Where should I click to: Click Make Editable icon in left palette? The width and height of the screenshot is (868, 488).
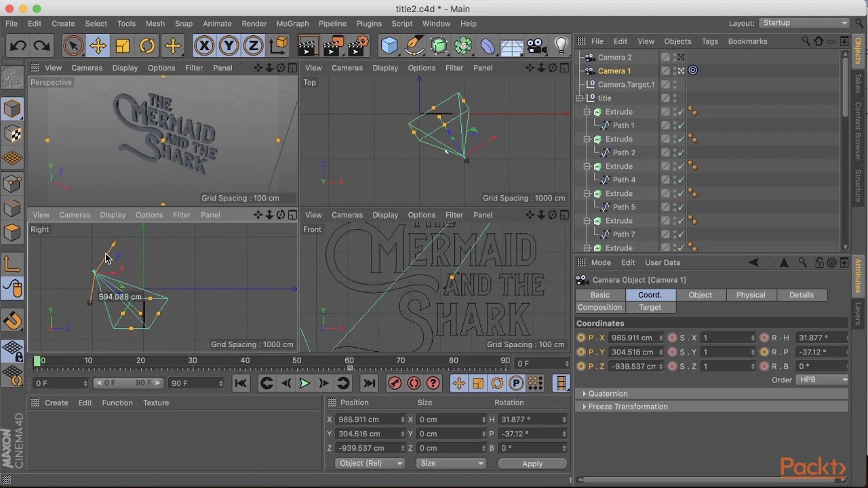[x=12, y=79]
